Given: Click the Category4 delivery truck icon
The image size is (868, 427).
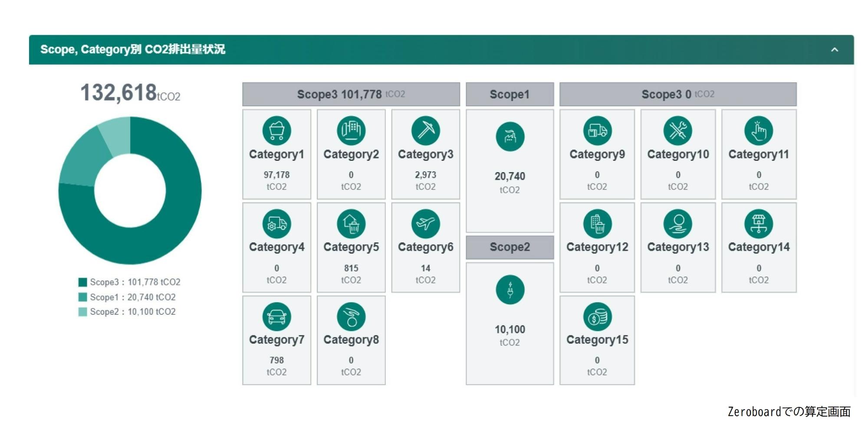Looking at the screenshot, I should click(276, 224).
